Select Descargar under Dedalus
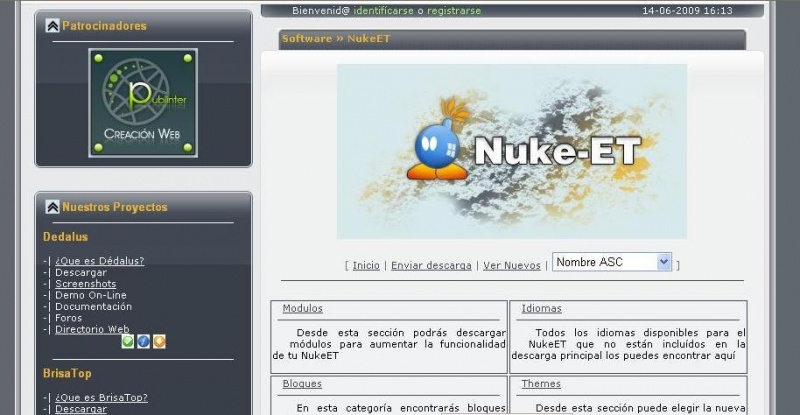Viewport: 800px width, 415px height. tap(81, 273)
